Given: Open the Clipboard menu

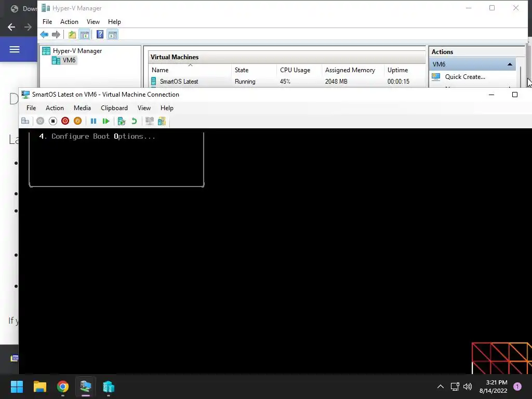Looking at the screenshot, I should pyautogui.click(x=114, y=108).
